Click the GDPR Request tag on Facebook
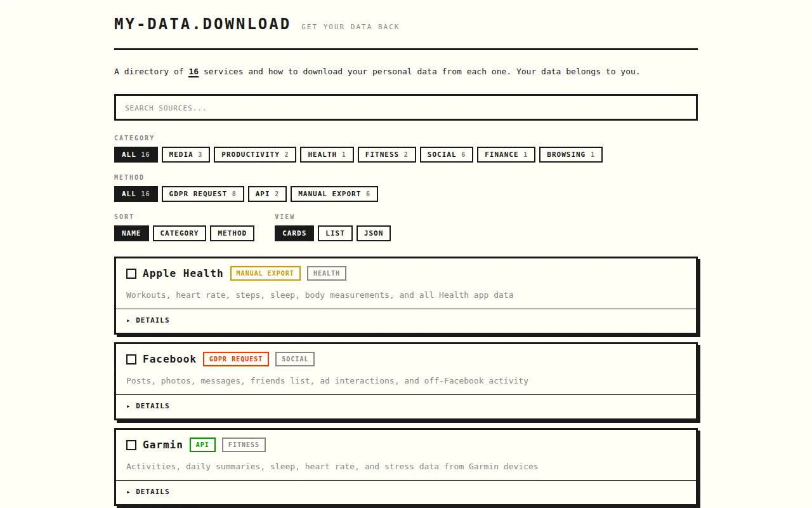 click(x=236, y=359)
